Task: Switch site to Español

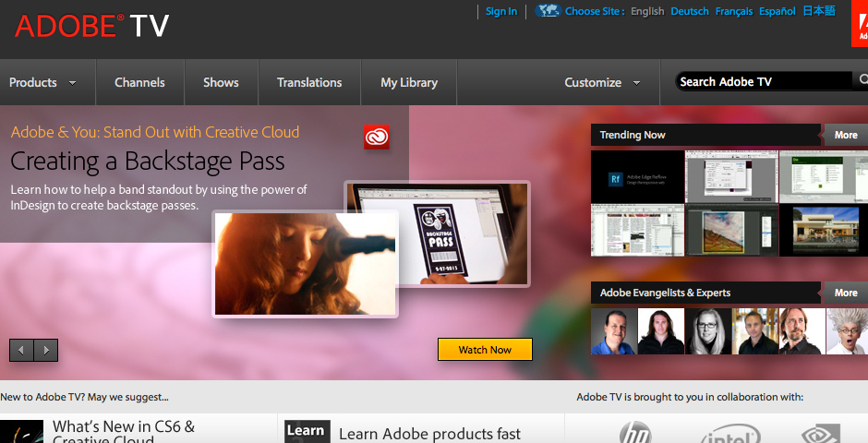Action: pyautogui.click(x=778, y=11)
